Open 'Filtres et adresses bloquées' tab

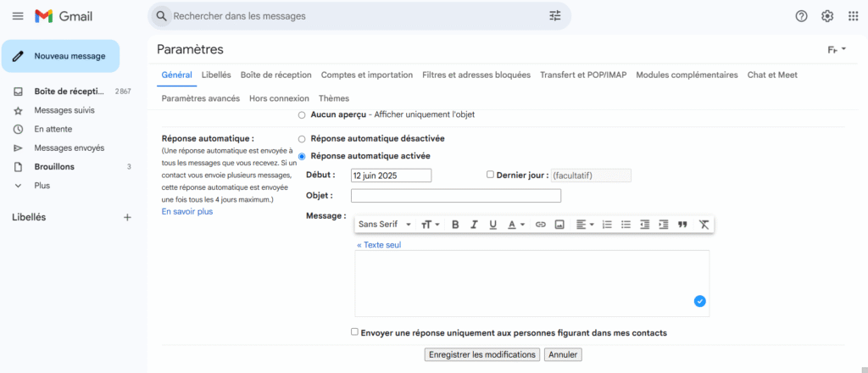pos(476,75)
